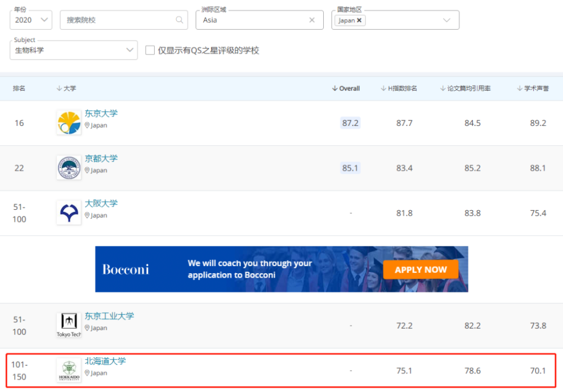Focus the 搜索院校 search field

[124, 20]
